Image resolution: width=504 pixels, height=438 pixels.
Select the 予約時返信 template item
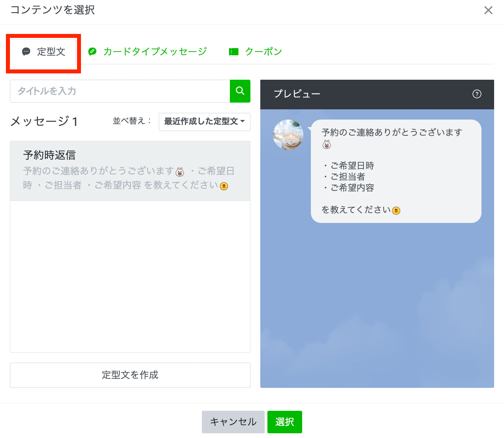pyautogui.click(x=130, y=170)
